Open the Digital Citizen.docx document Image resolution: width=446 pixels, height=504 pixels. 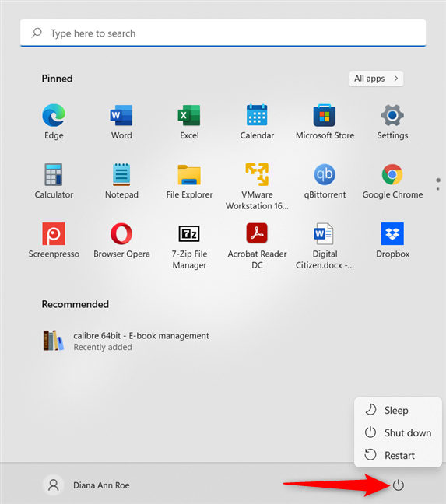(x=325, y=246)
